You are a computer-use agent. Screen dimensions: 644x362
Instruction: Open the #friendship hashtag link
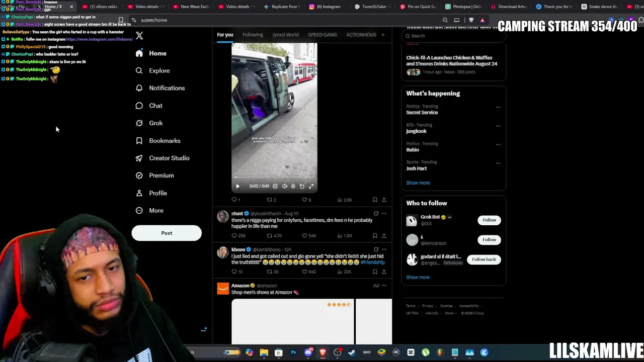373,262
